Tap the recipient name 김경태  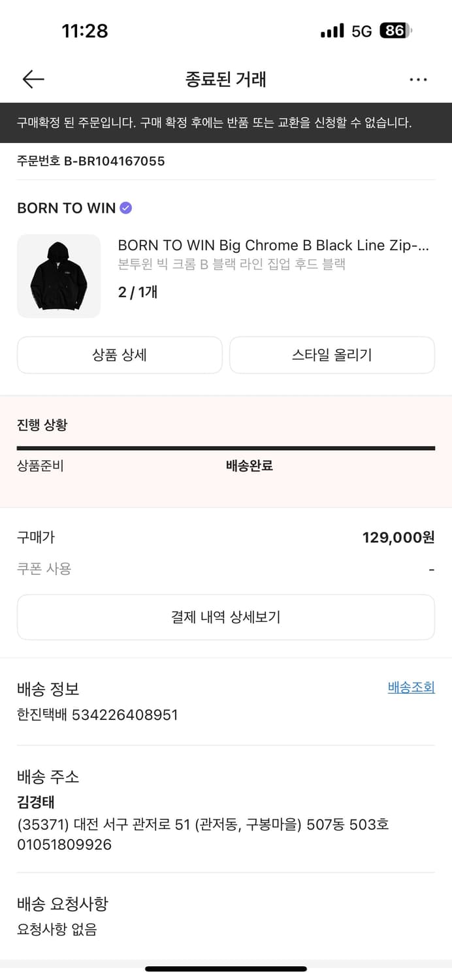click(33, 802)
